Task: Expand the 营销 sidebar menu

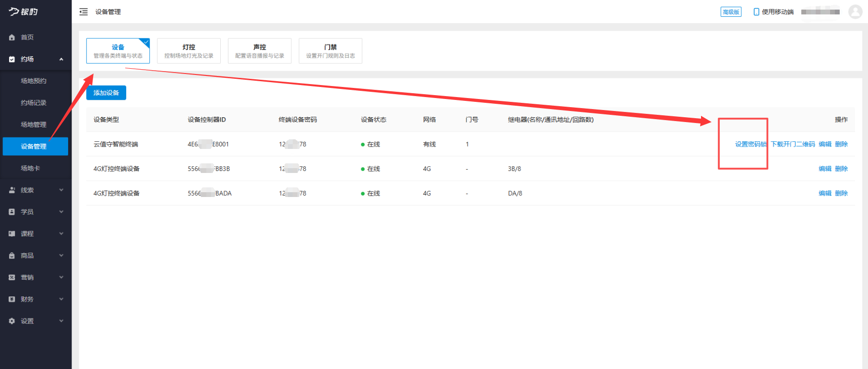Action: [61, 277]
